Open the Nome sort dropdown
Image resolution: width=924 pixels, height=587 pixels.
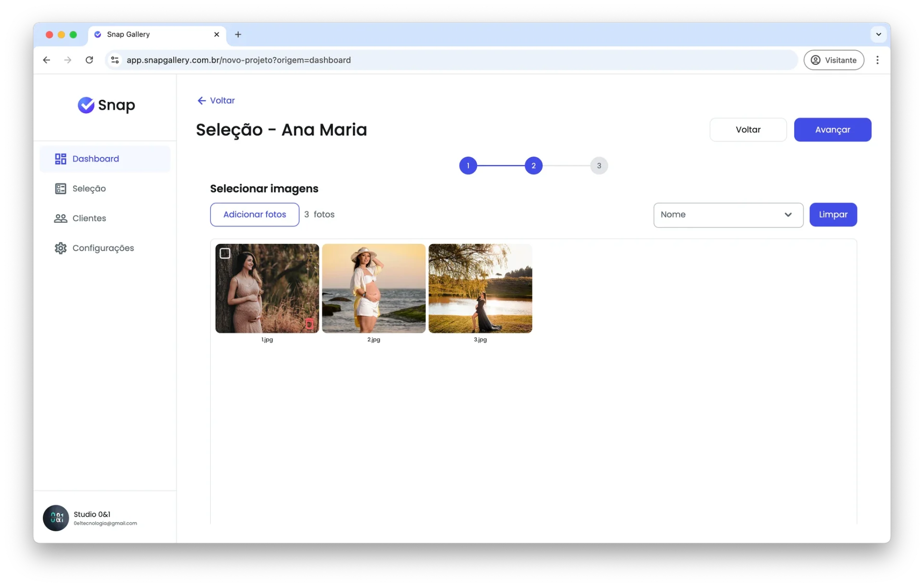pyautogui.click(x=728, y=215)
